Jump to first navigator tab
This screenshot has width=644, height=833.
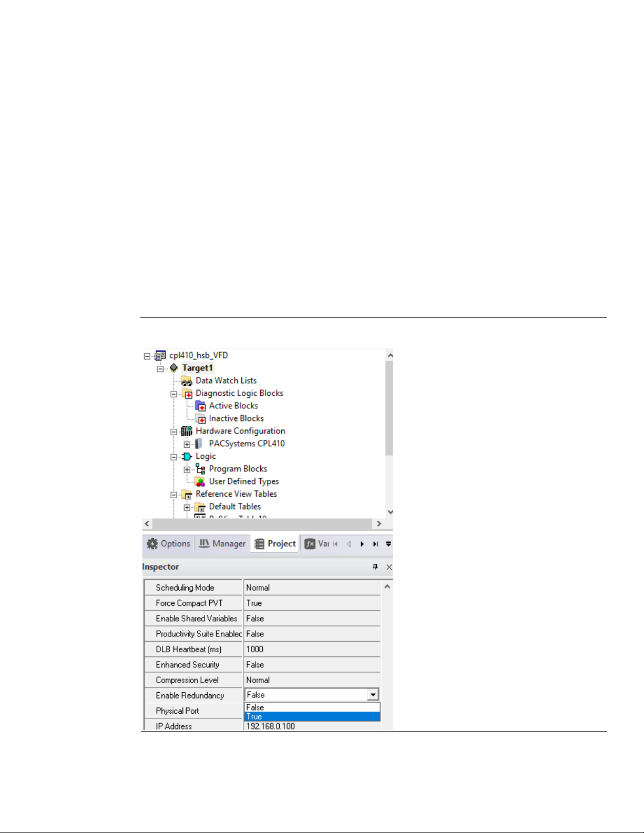(335, 544)
